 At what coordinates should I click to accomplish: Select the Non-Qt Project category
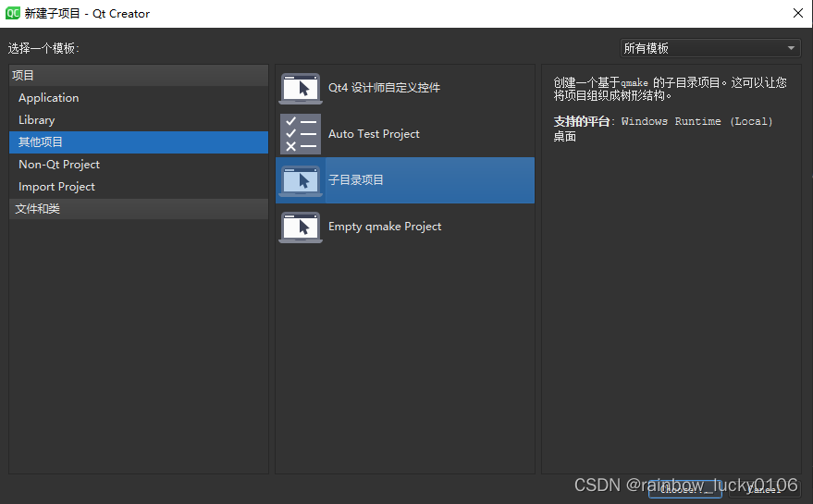tap(139, 165)
